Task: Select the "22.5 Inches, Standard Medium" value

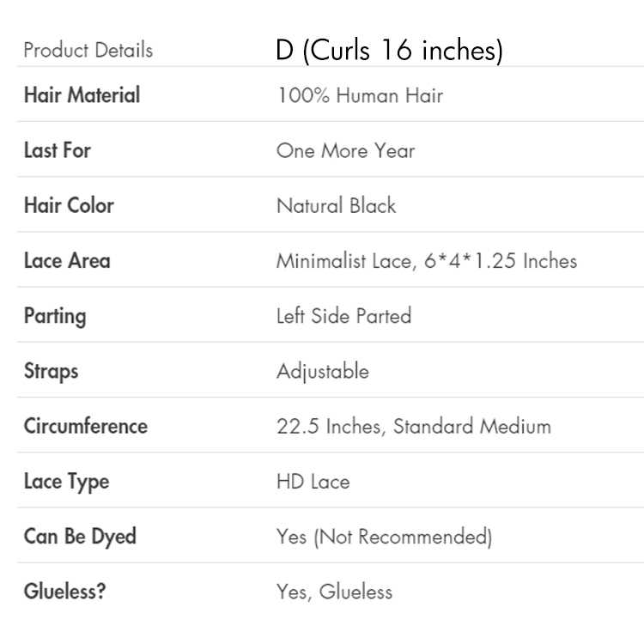Action: 413,426
